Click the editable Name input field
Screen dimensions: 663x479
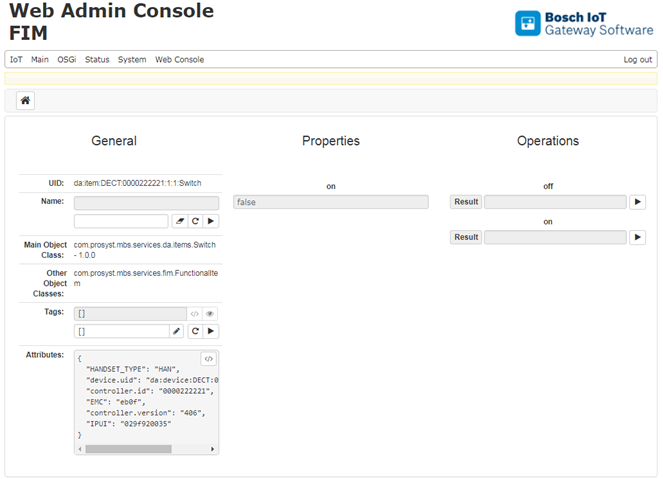pos(121,221)
